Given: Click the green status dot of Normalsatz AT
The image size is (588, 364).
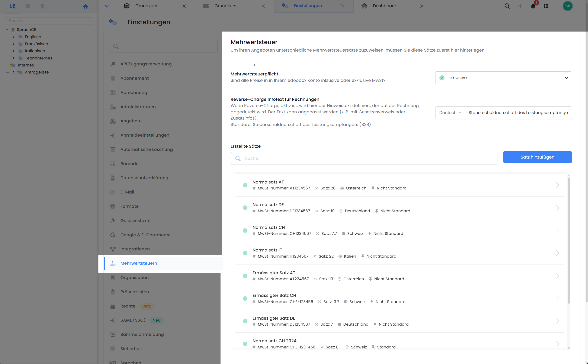Looking at the screenshot, I should click(245, 185).
